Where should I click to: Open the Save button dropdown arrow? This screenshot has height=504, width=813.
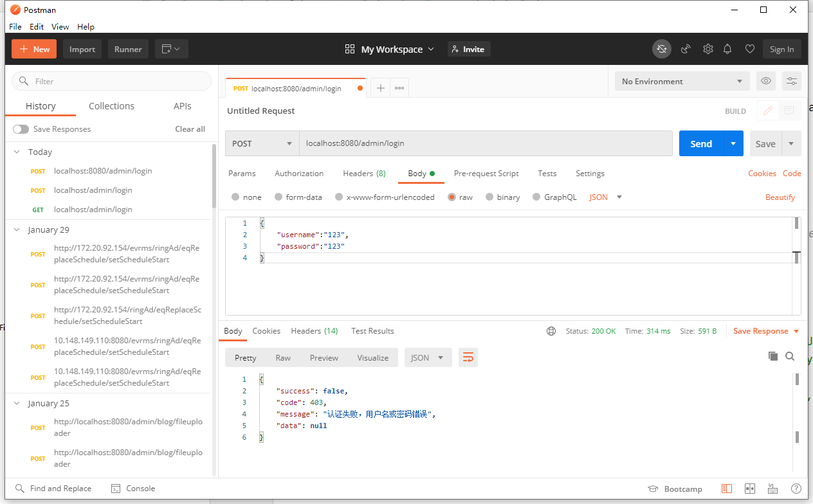pyautogui.click(x=791, y=143)
